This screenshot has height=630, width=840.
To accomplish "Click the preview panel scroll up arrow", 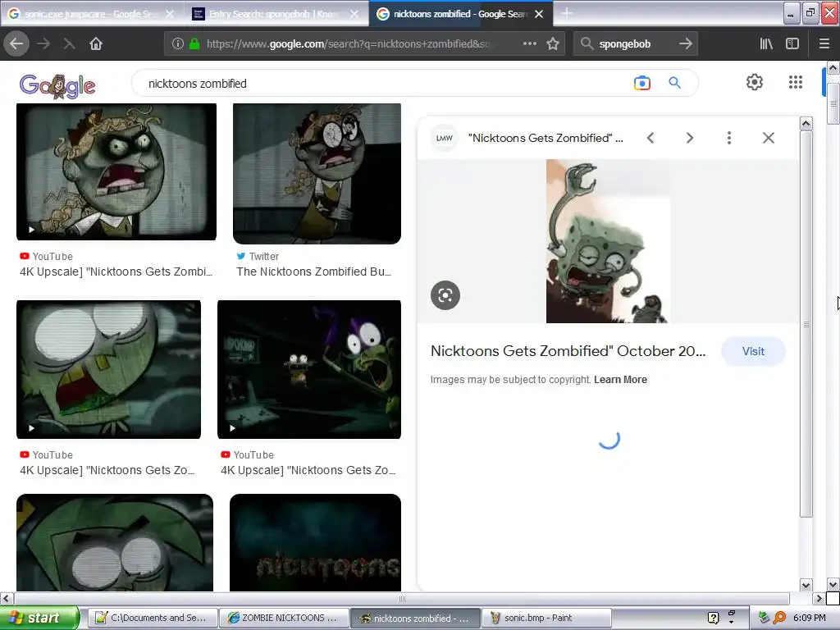I will point(806,124).
